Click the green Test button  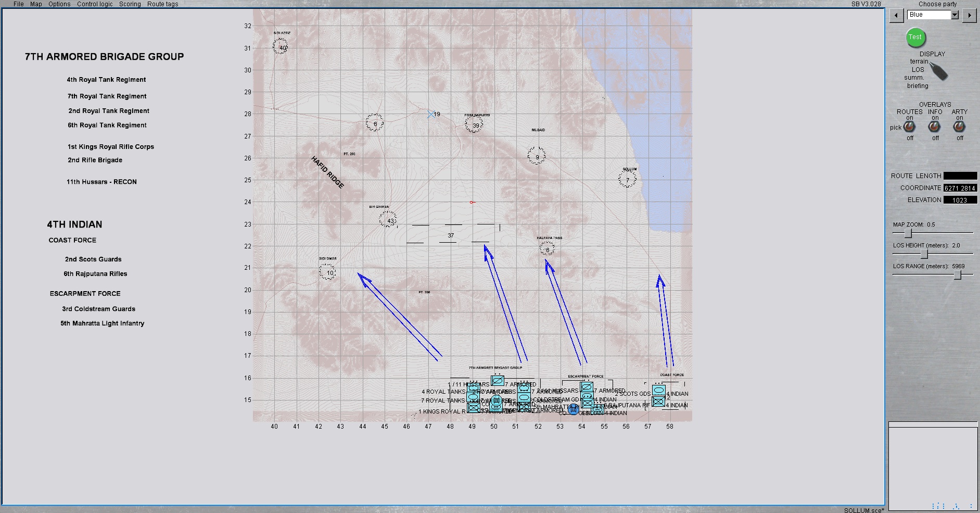pyautogui.click(x=915, y=37)
